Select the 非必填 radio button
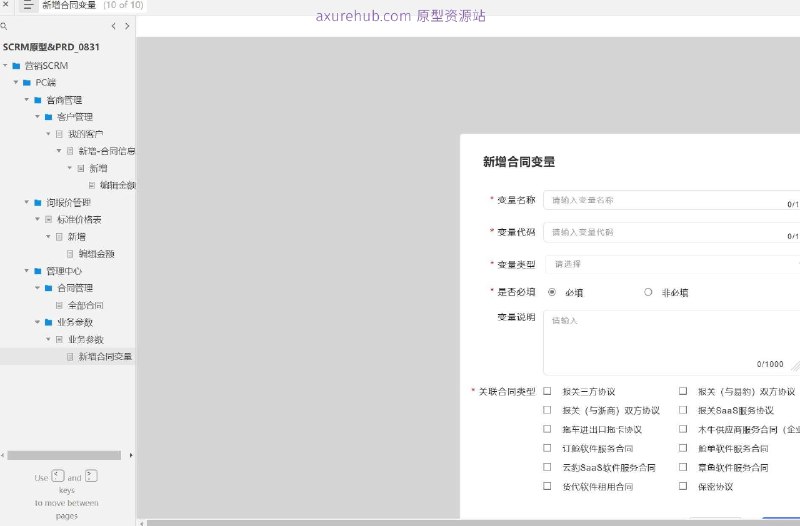Screen dimensions: 800x526 pyautogui.click(x=648, y=292)
